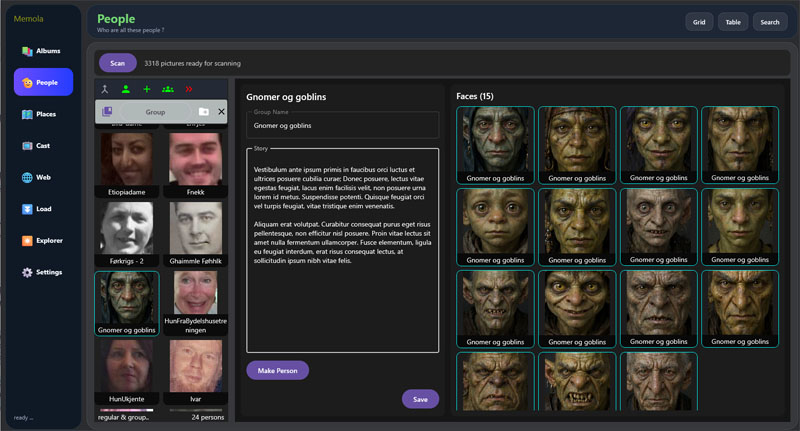
Task: Click the white stick-figure icon
Action: 105,89
